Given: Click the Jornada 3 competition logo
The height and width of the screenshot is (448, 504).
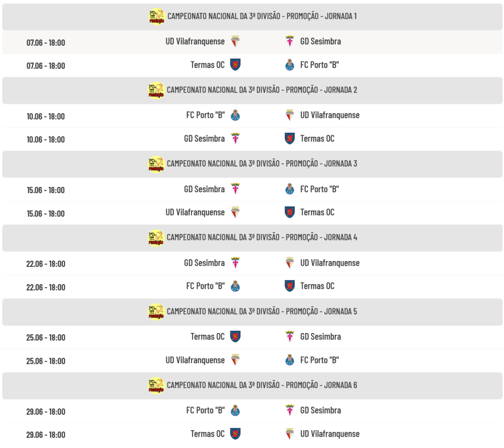Looking at the screenshot, I should 156,164.
